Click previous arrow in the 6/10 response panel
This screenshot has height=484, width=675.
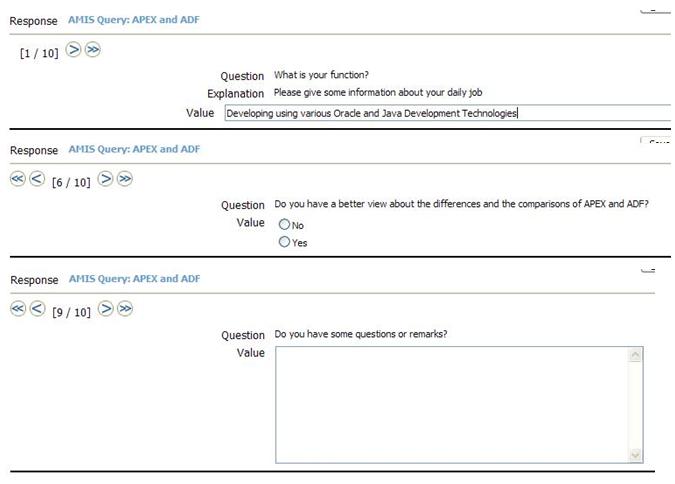pos(37,178)
